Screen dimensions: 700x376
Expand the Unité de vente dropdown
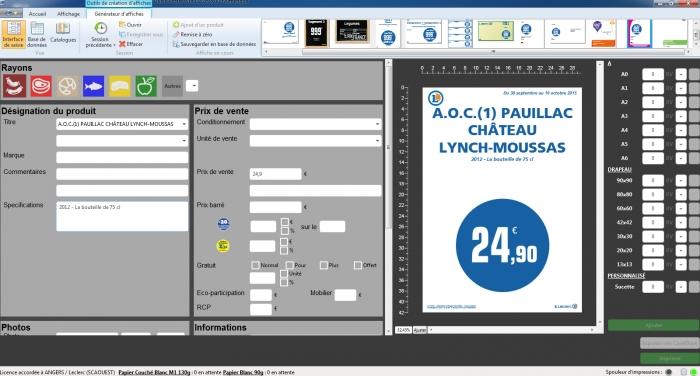point(378,141)
